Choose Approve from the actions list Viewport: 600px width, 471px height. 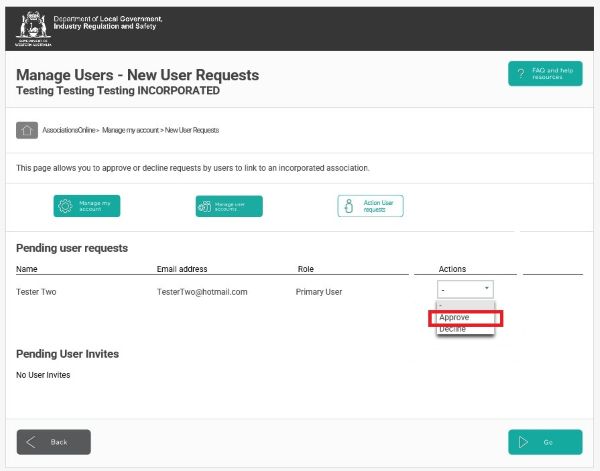coord(465,318)
